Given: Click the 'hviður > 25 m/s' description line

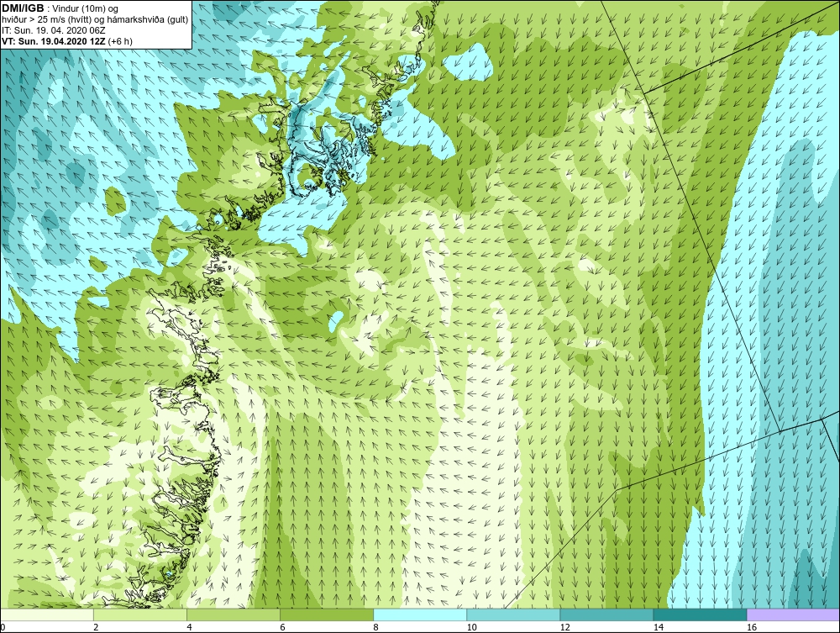Looking at the screenshot, I should coord(96,20).
